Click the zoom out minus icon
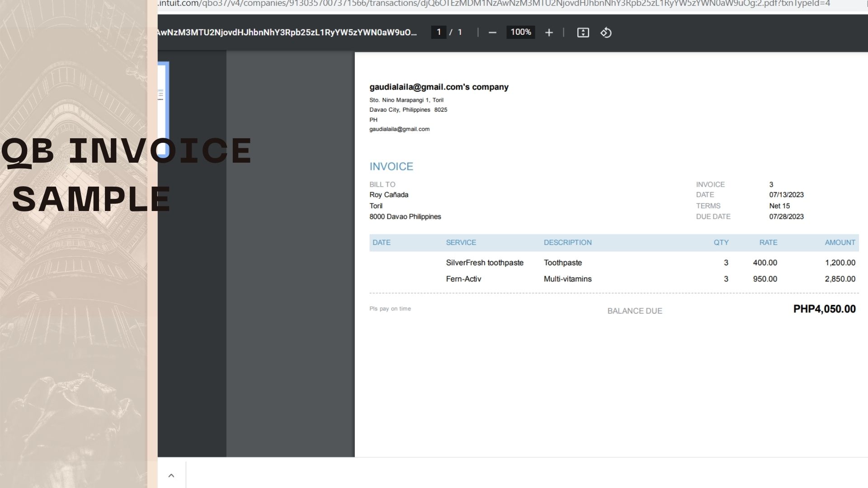The image size is (868, 488). click(492, 33)
